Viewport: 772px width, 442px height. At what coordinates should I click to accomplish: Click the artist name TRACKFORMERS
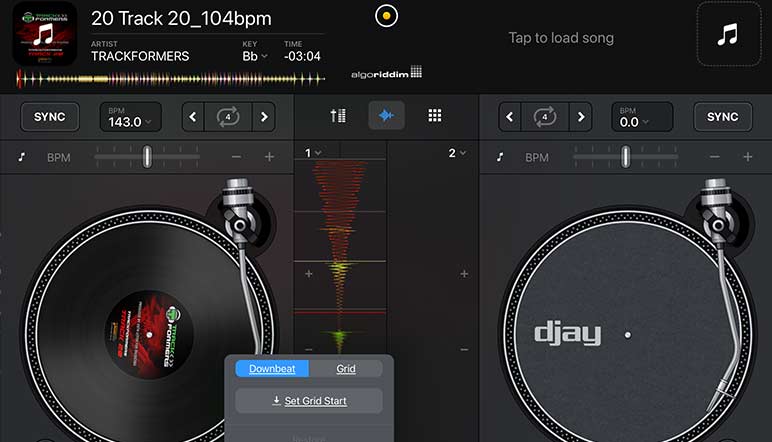click(140, 56)
